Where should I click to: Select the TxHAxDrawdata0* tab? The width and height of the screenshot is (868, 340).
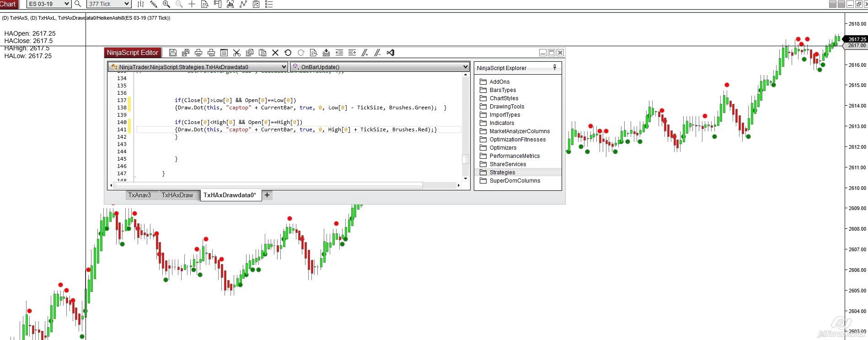click(230, 195)
